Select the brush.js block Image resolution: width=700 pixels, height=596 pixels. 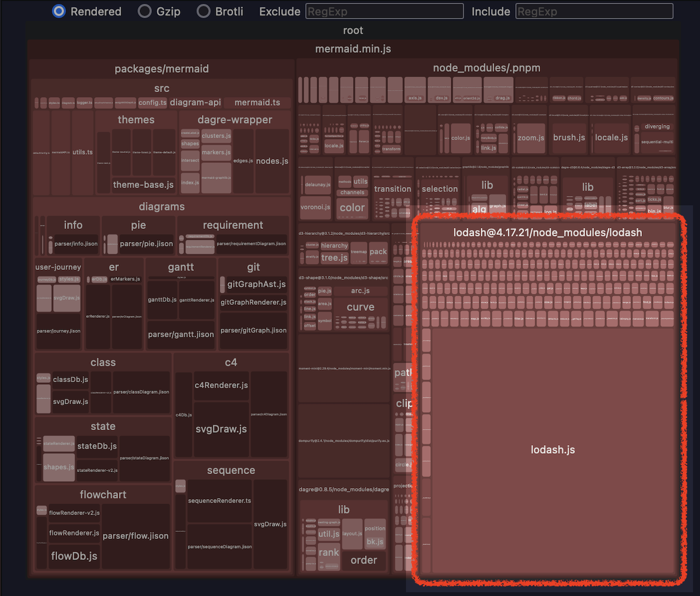(569, 137)
